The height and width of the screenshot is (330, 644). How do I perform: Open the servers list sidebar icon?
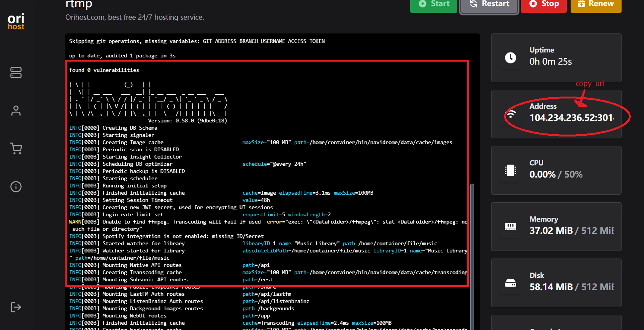(x=16, y=73)
